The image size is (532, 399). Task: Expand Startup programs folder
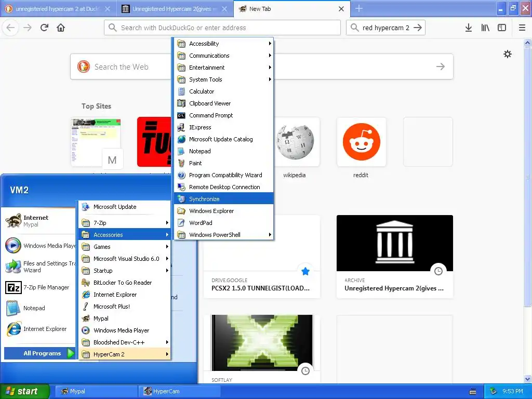125,271
